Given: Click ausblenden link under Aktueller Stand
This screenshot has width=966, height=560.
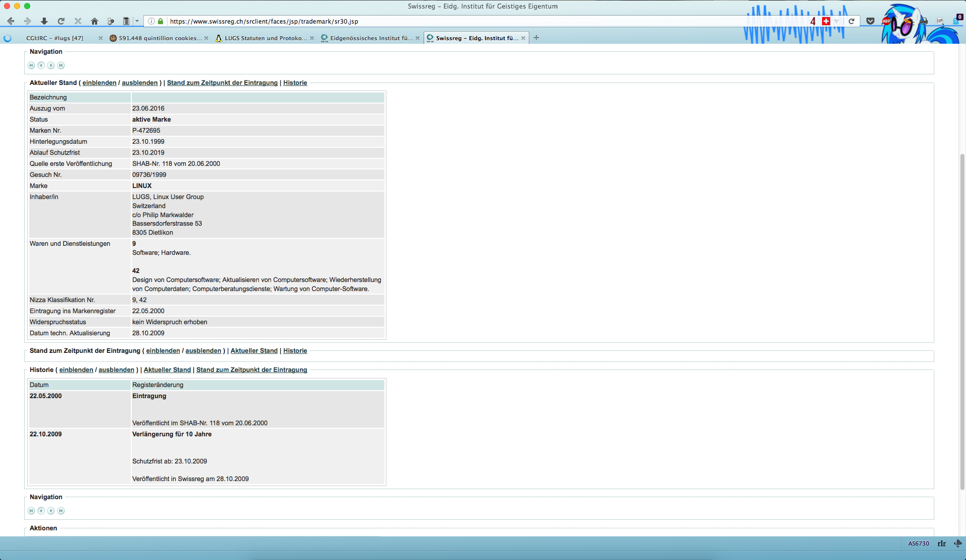Looking at the screenshot, I should pyautogui.click(x=139, y=83).
